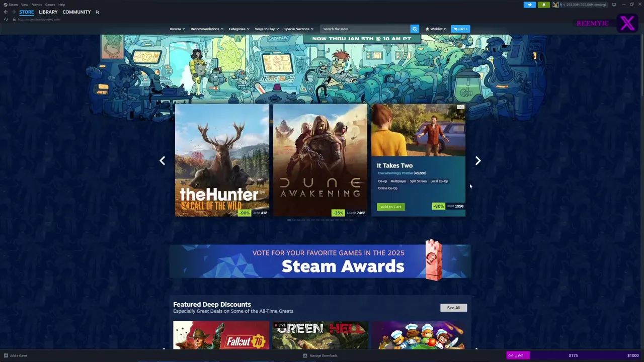The height and width of the screenshot is (362, 644).
Task: Click the -80% discount badge on It Takes Two
Action: point(439,206)
